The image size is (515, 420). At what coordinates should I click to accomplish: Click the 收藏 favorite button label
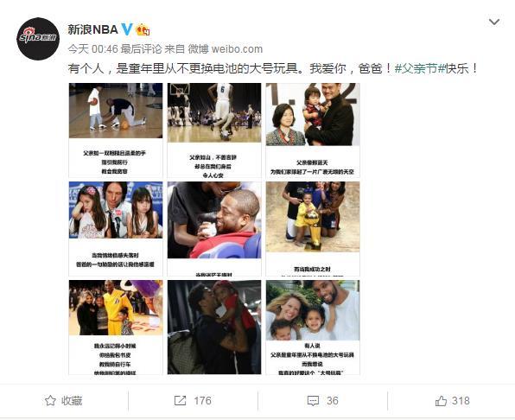tap(72, 401)
